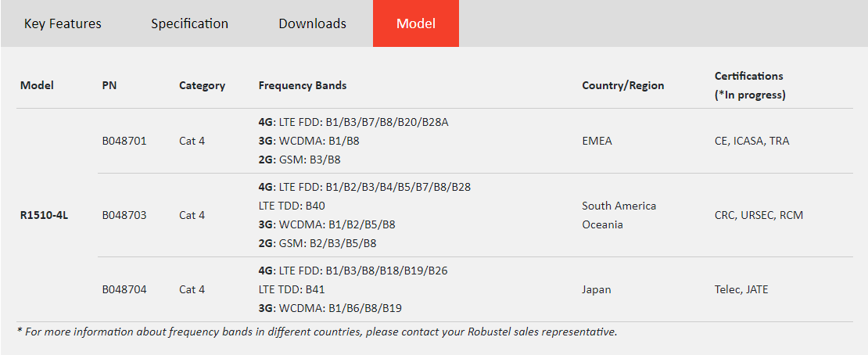Open the Downloads tab

pos(312,23)
